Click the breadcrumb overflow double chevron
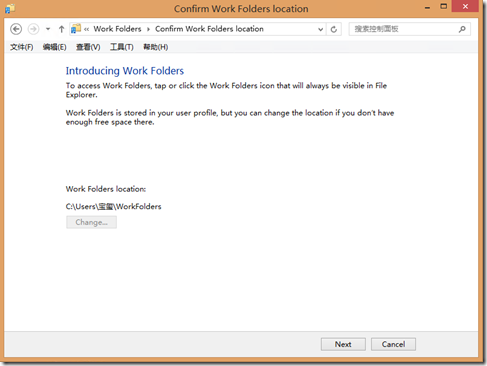Image resolution: width=487 pixels, height=366 pixels. click(86, 29)
